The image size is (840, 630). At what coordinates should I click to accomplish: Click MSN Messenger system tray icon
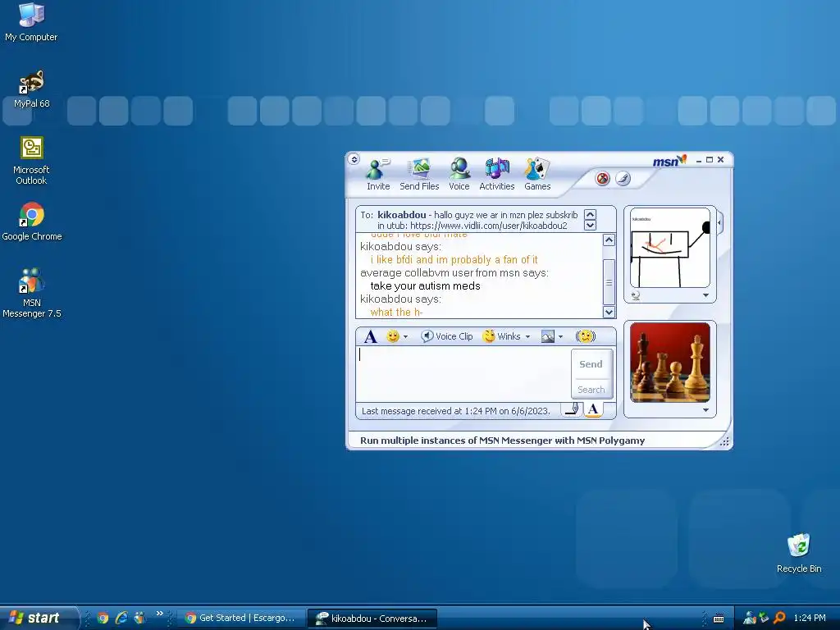coord(750,619)
